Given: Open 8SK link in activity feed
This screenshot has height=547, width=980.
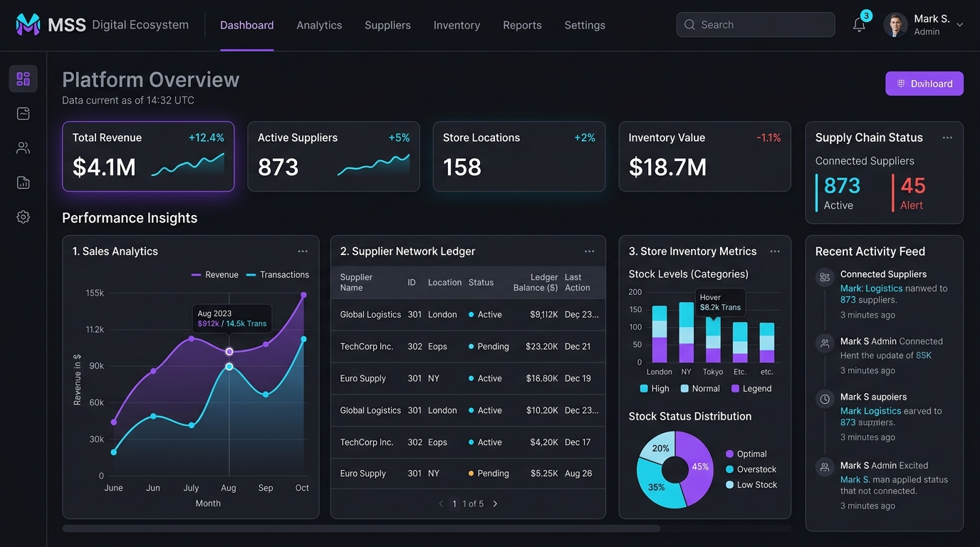Looking at the screenshot, I should click(924, 355).
